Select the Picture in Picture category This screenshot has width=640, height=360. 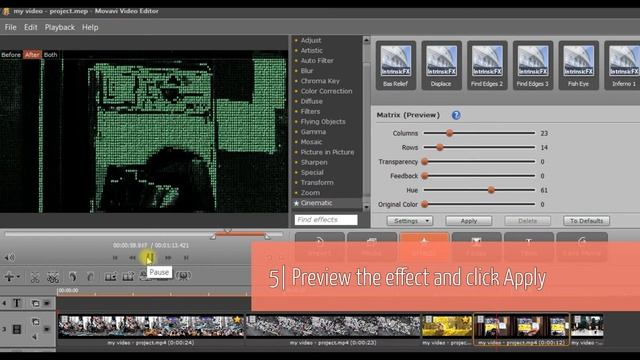click(327, 152)
